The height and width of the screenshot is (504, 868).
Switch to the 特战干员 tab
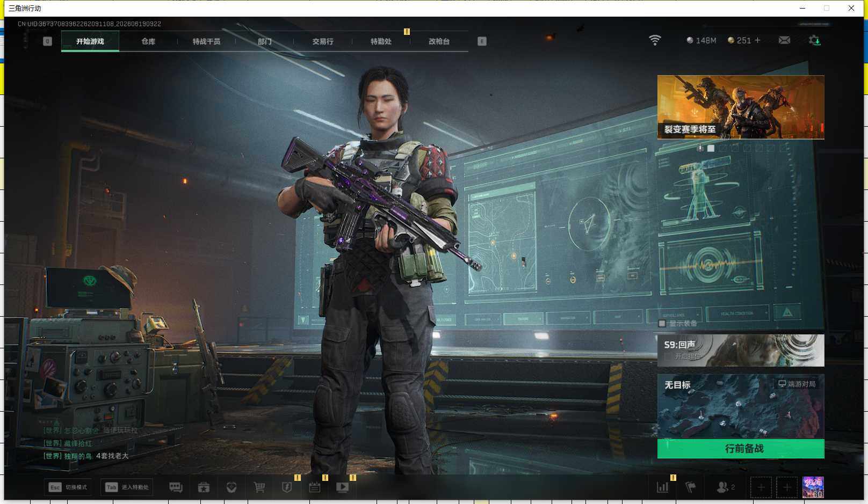click(206, 41)
